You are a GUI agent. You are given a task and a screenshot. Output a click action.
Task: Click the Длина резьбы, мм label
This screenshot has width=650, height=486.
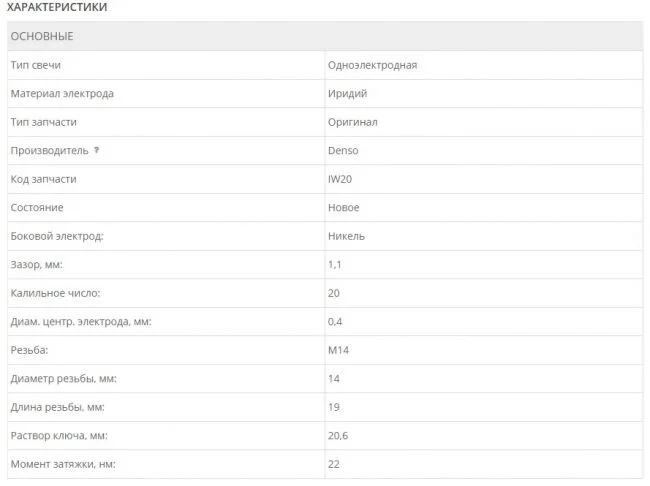(x=57, y=407)
